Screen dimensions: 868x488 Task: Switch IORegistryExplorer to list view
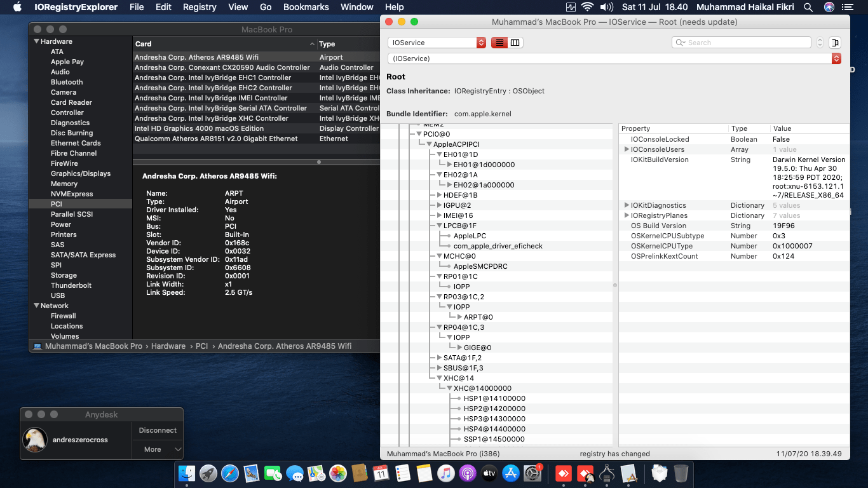pos(499,43)
